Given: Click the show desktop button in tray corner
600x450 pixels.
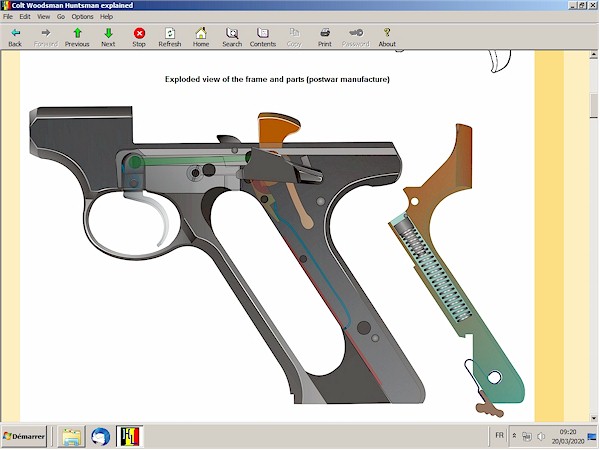Looking at the screenshot, I should coord(593,436).
